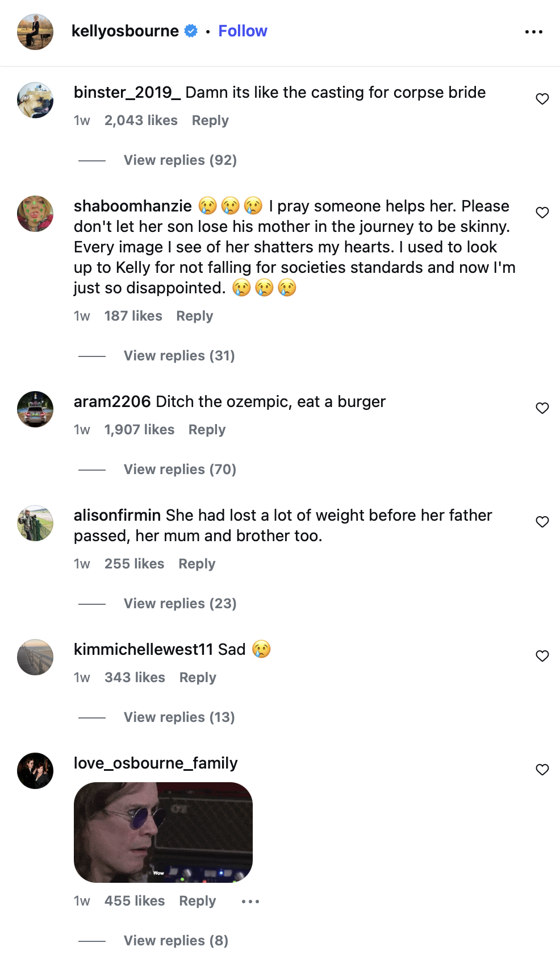Open the GIF posted by love_osbourne_family
The height and width of the screenshot is (955, 560).
163,832
